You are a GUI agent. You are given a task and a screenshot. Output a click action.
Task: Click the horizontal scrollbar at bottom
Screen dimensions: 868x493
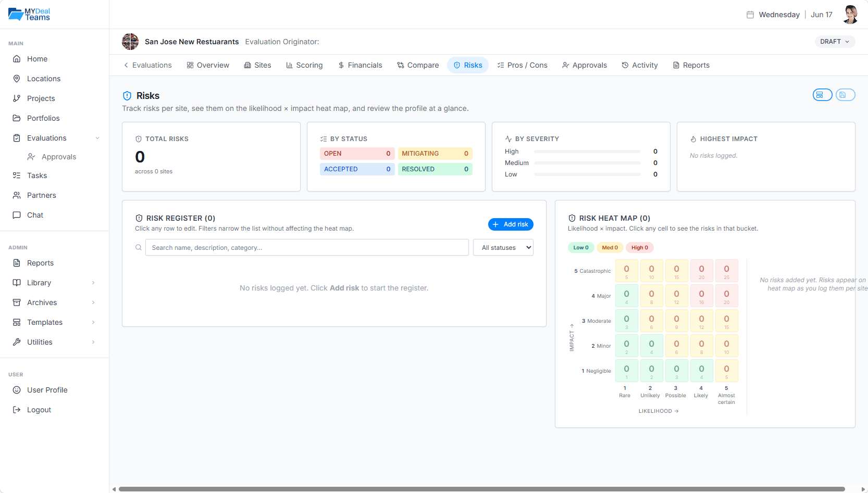click(481, 489)
